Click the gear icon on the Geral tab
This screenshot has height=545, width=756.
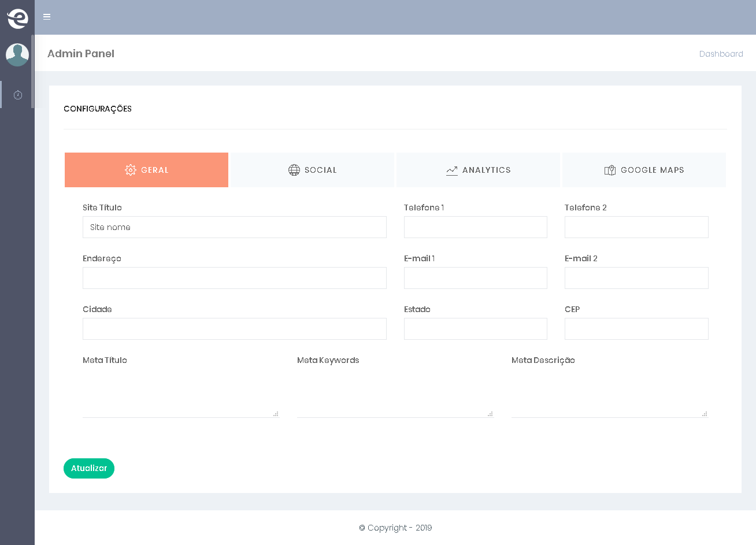[130, 170]
